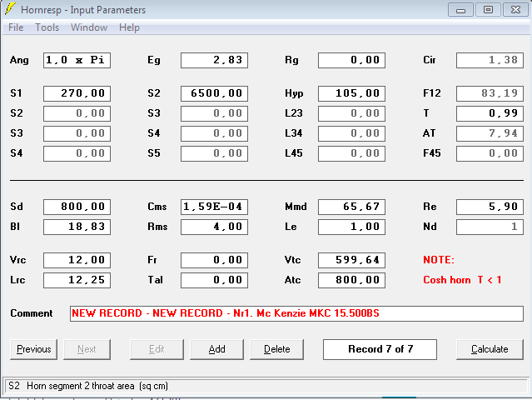Click the Next record button

pos(87,349)
